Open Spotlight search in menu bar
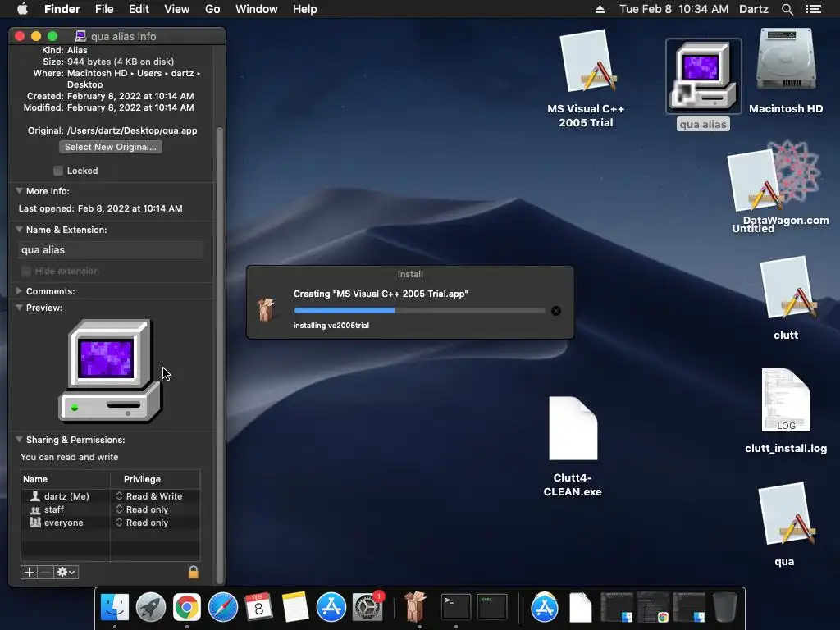 787,9
